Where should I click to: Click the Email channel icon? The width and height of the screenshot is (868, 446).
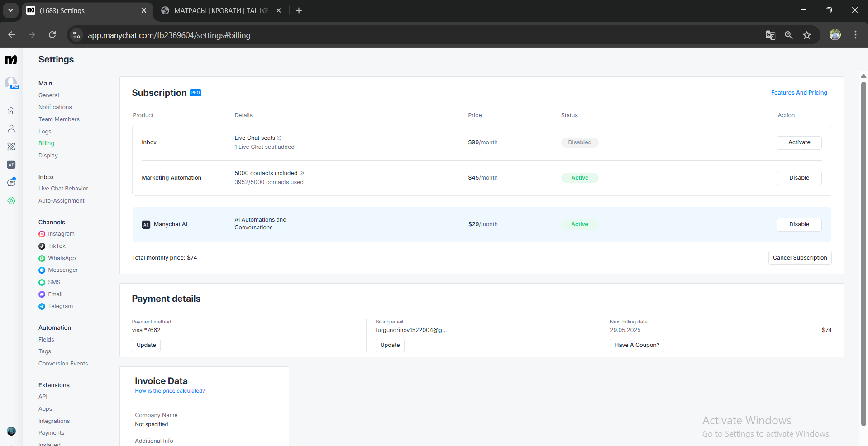(x=42, y=294)
